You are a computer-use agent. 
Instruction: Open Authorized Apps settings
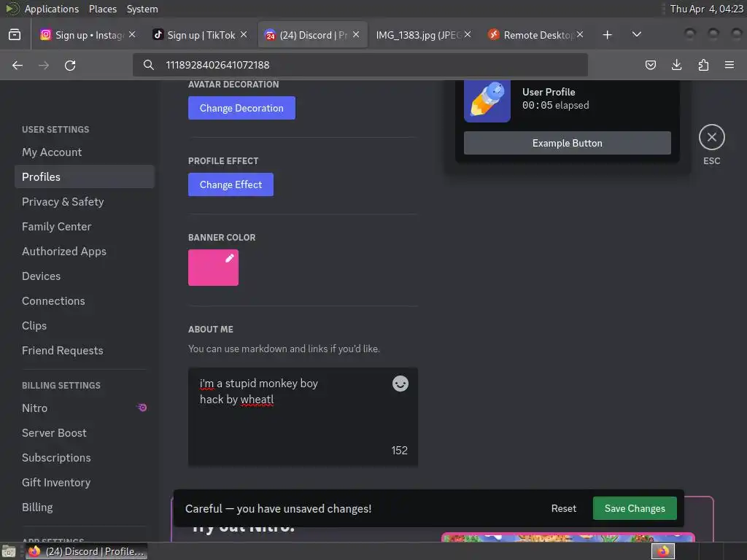pos(85,252)
